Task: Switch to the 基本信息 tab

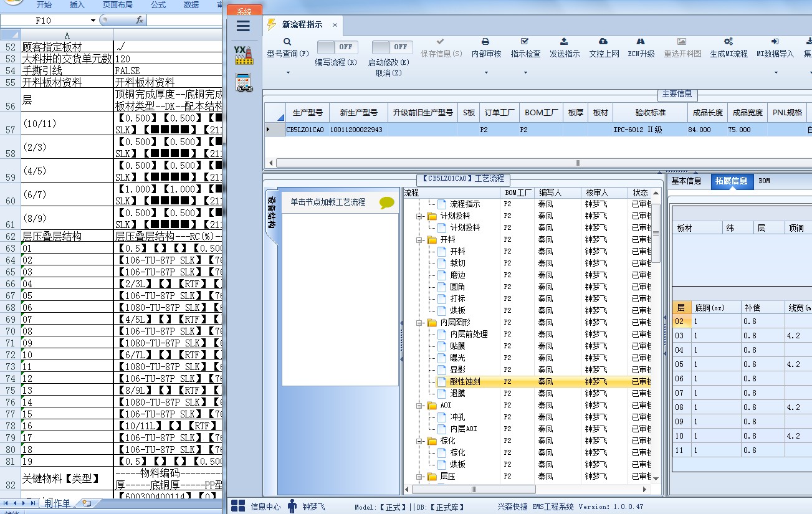Action: click(686, 181)
